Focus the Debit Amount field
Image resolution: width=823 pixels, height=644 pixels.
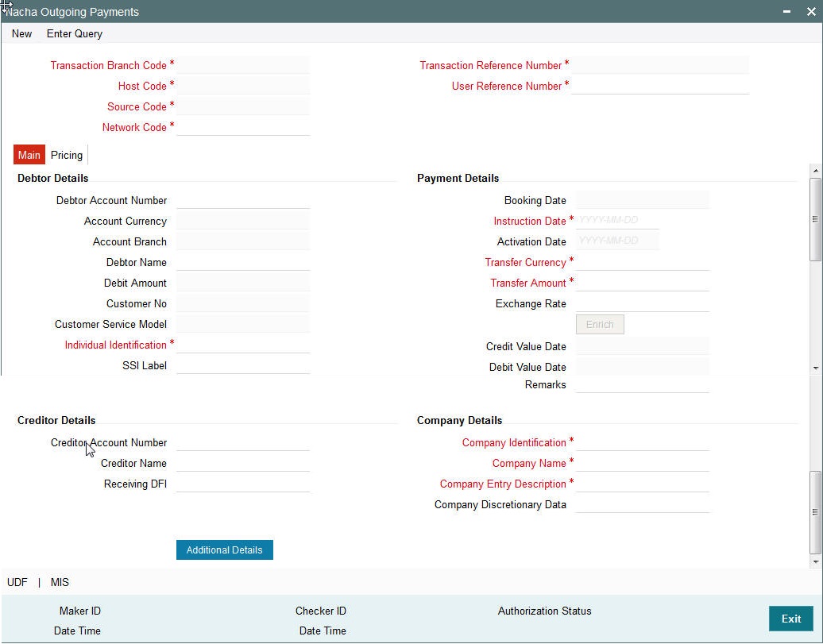[x=243, y=283]
